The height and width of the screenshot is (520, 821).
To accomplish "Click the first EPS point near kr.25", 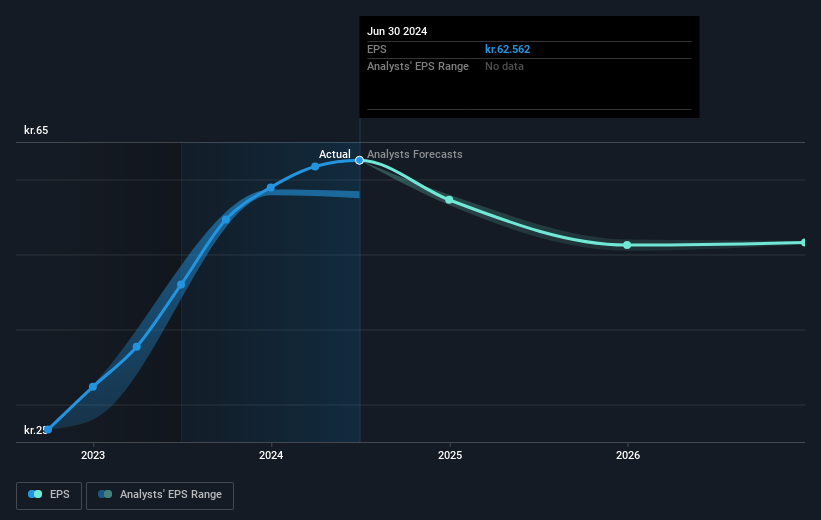I will 48,429.
